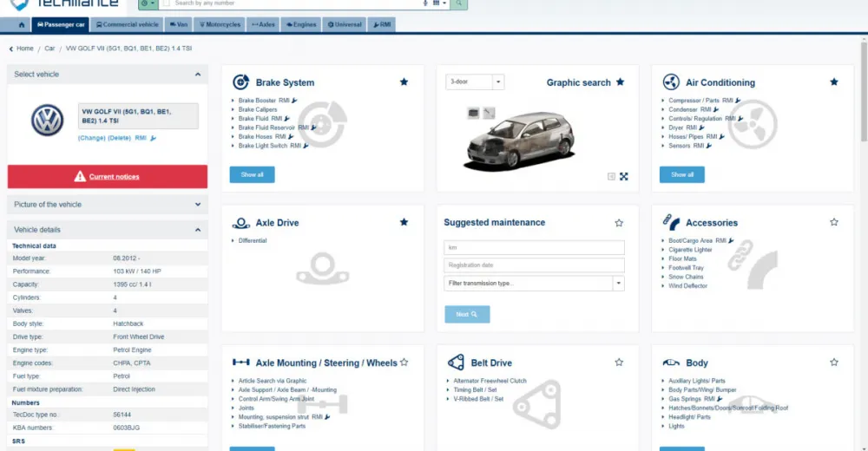The width and height of the screenshot is (868, 451).
Task: Click the Axle Drive category icon
Action: pos(240,222)
